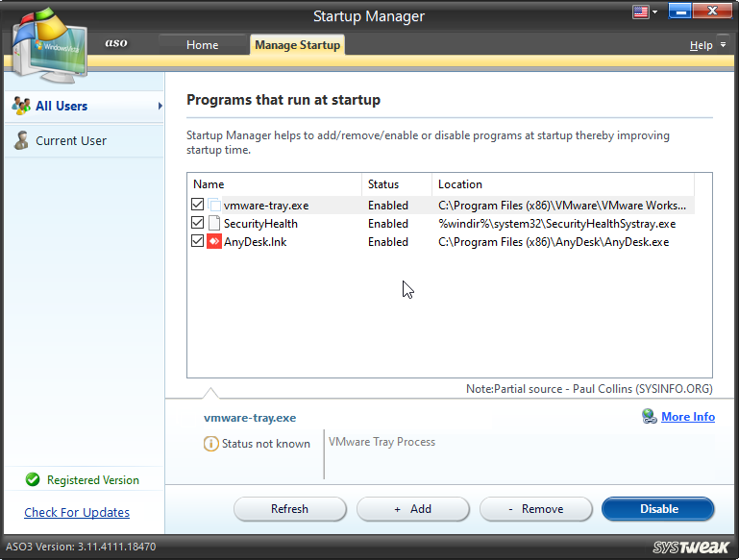This screenshot has width=739, height=560.
Task: Click the Current User person icon
Action: pyautogui.click(x=21, y=141)
